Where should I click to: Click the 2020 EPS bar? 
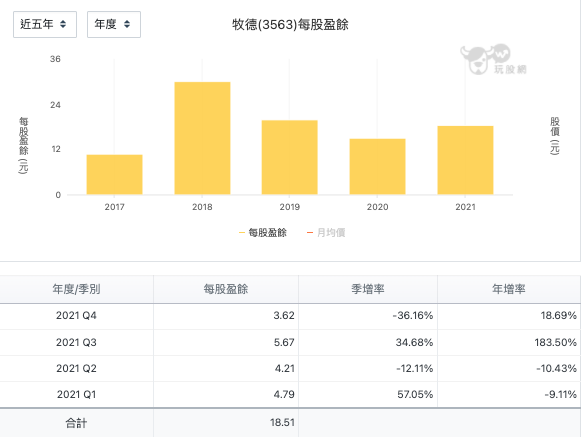pos(377,167)
